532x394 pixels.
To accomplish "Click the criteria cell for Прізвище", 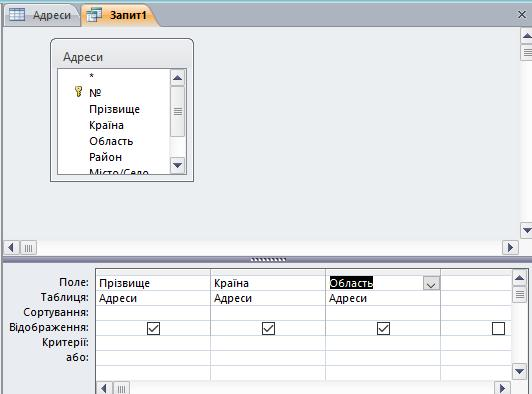I will [x=153, y=343].
